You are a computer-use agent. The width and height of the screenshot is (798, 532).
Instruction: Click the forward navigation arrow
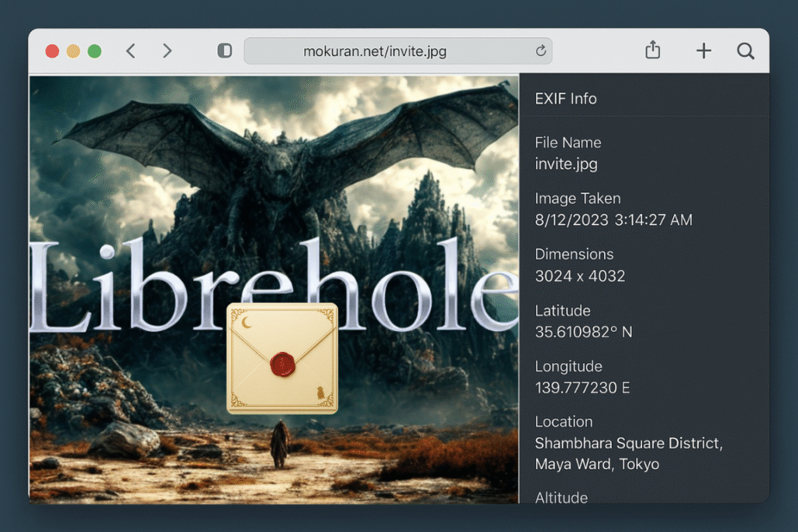167,51
